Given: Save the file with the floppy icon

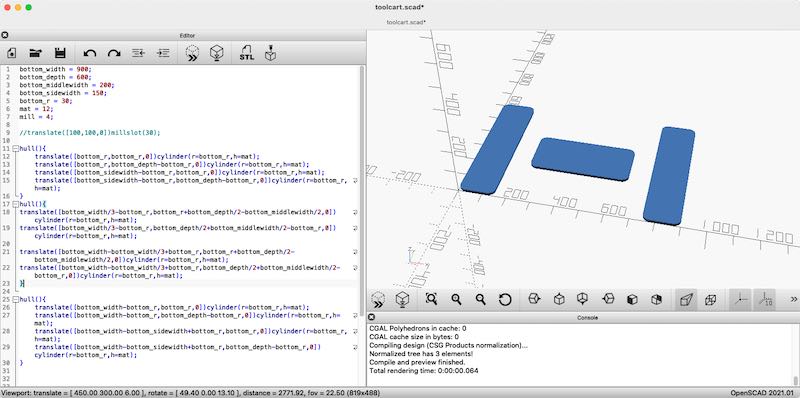Looking at the screenshot, I should tap(60, 53).
